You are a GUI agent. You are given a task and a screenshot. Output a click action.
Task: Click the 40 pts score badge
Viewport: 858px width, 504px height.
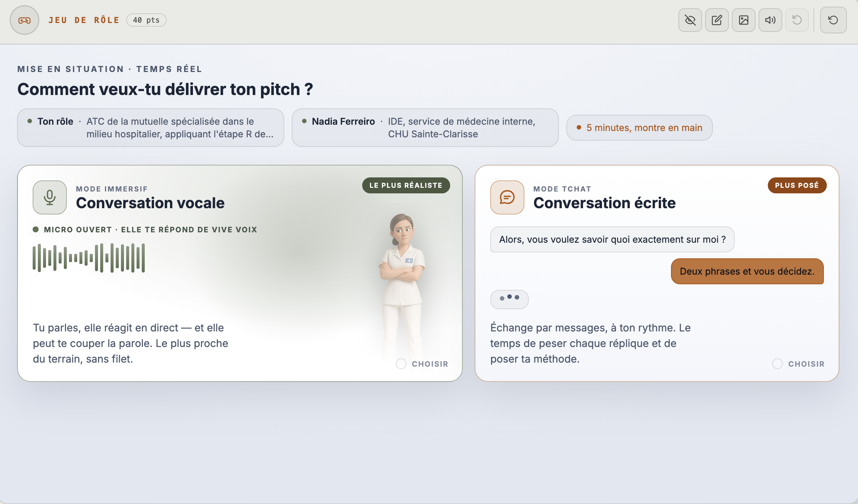pyautogui.click(x=146, y=20)
